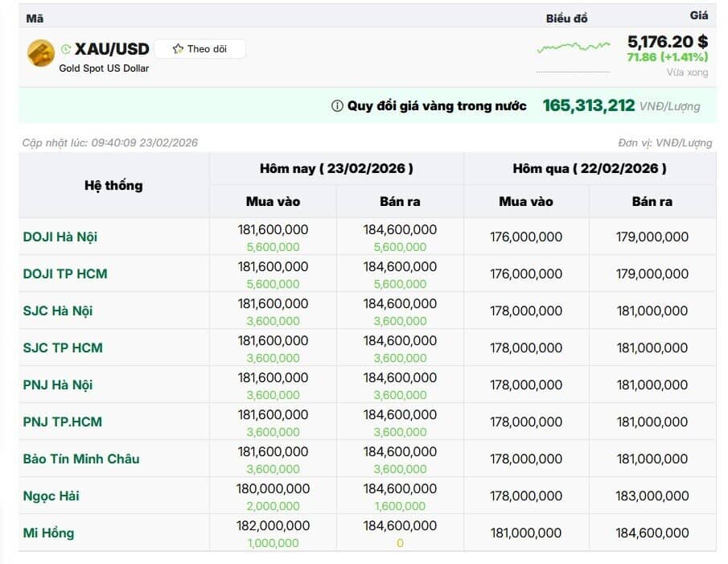The height and width of the screenshot is (564, 728).
Task: Open Ngọc Hải gold price link
Action: coord(51,496)
